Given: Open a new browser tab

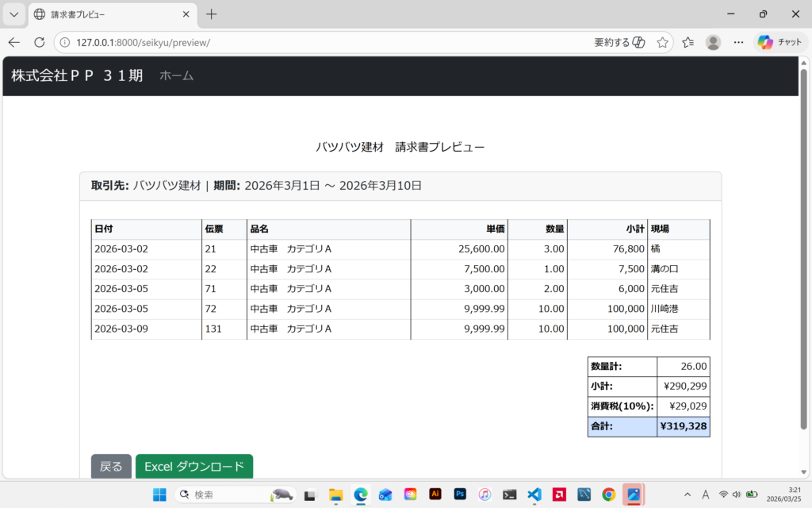Looking at the screenshot, I should 212,14.
